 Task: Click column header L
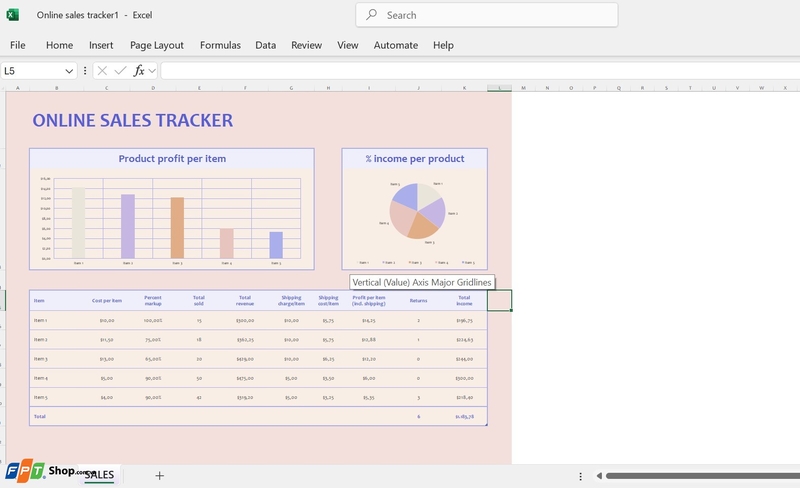click(x=499, y=88)
